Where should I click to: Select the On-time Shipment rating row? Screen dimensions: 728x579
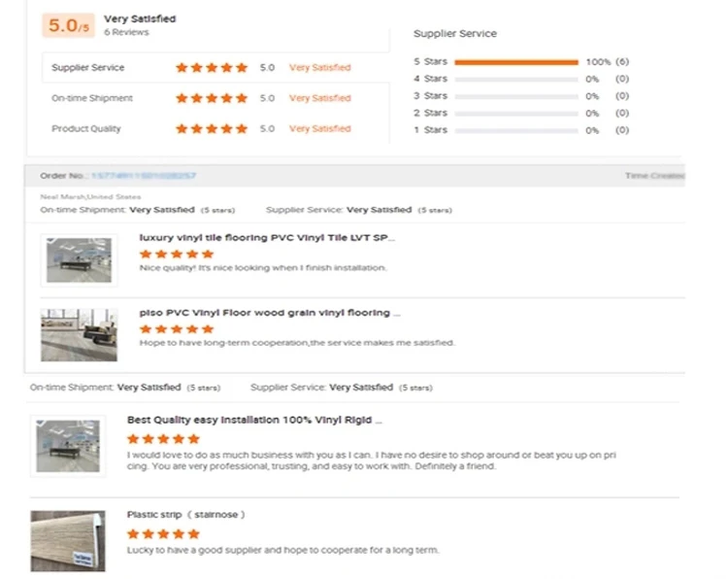pyautogui.click(x=215, y=98)
